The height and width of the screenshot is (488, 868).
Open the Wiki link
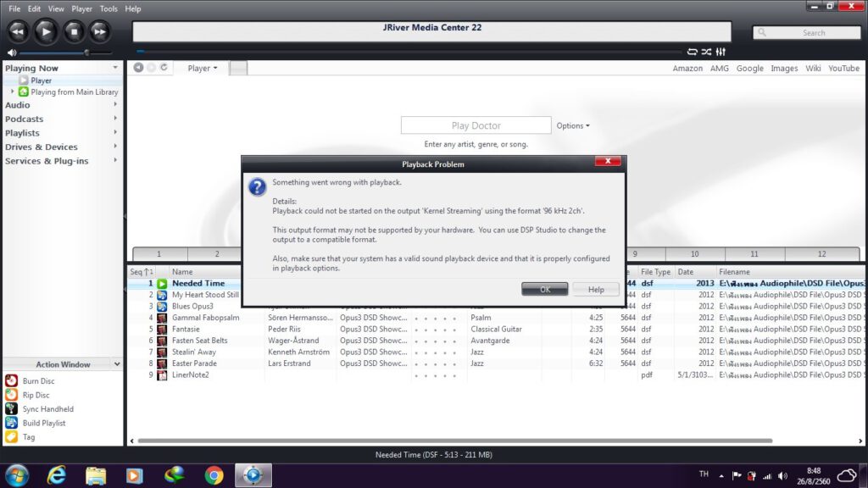click(813, 68)
